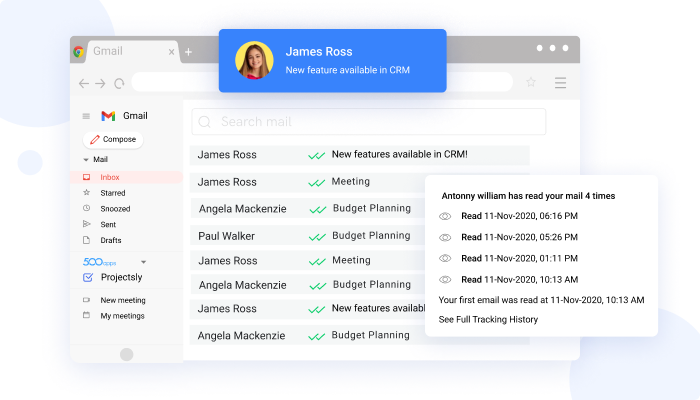
Task: Open the Snoozed folder
Action: [115, 208]
